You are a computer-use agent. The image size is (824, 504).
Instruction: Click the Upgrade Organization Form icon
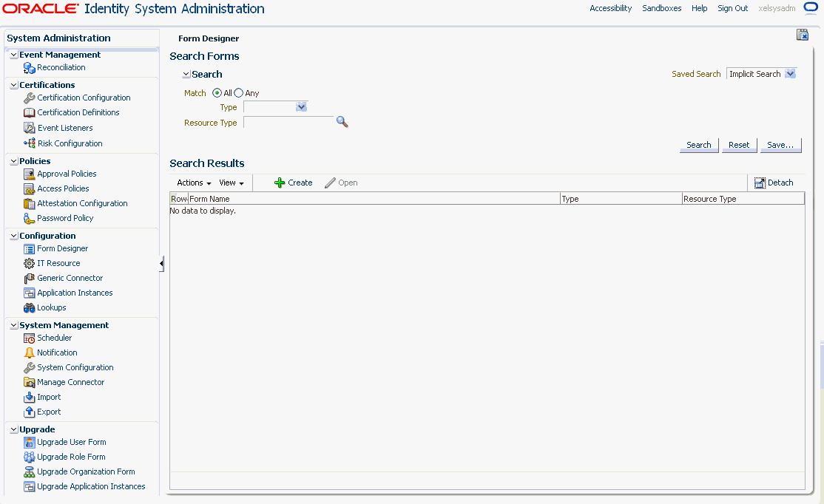[x=30, y=472]
